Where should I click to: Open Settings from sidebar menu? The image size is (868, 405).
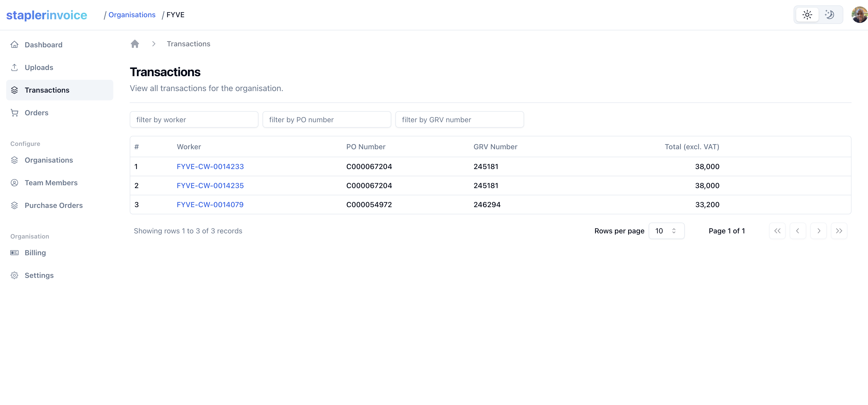pyautogui.click(x=39, y=275)
